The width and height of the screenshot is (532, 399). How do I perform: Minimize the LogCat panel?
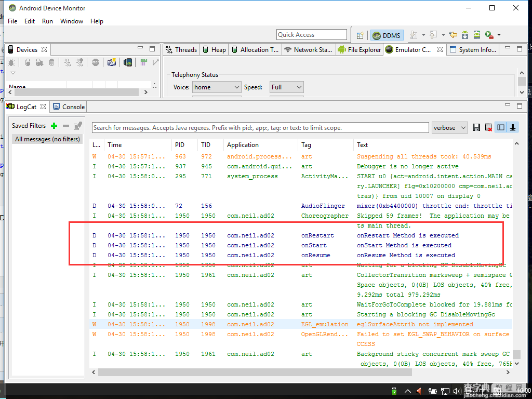[x=508, y=105]
